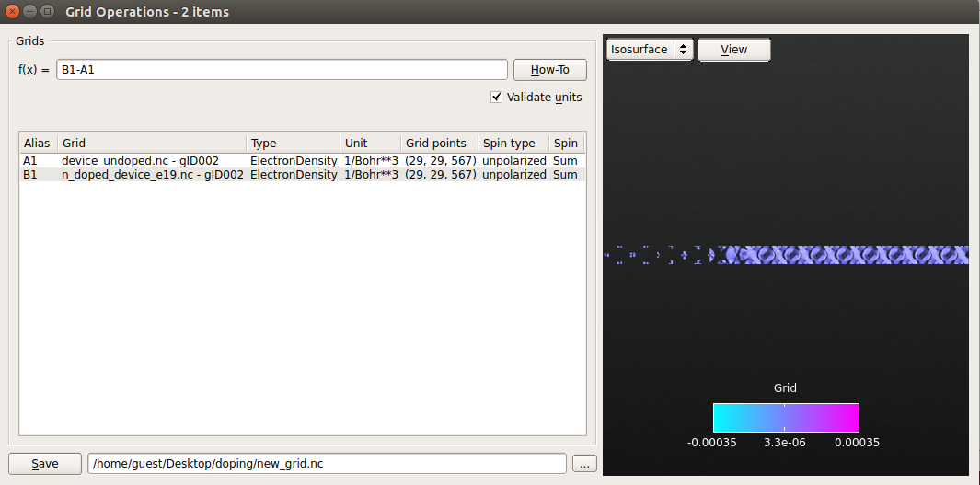This screenshot has width=980, height=485.
Task: Sort by the Grid column header
Action: tap(152, 144)
